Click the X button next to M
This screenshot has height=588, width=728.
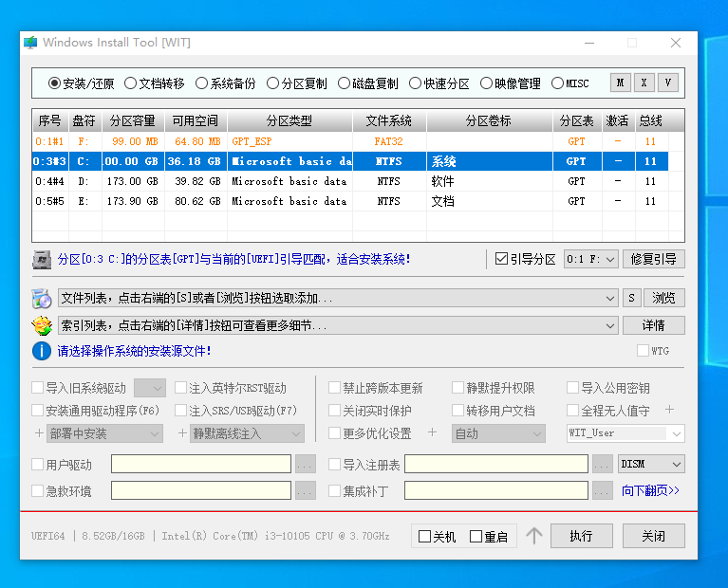pyautogui.click(x=644, y=83)
